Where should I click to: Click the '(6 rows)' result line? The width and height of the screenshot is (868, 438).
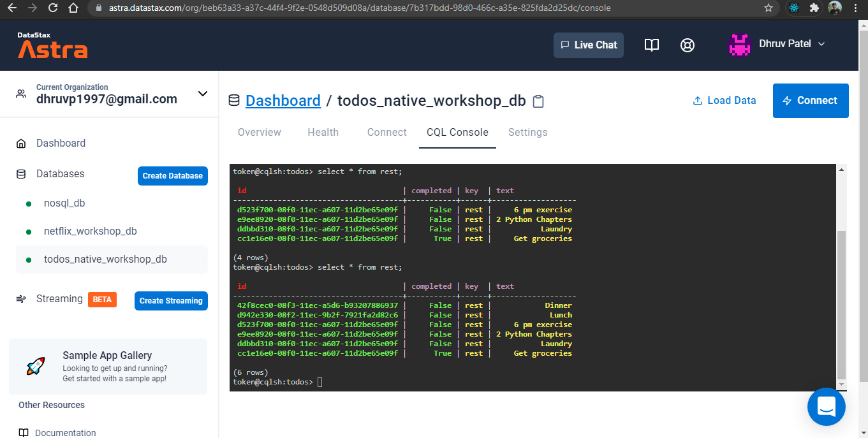[x=251, y=372]
